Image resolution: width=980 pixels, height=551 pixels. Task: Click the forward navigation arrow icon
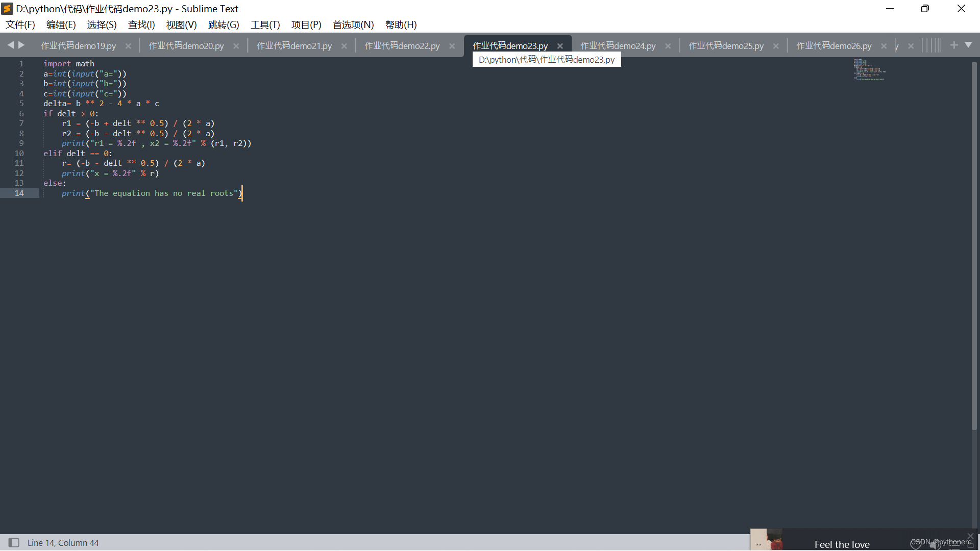point(21,45)
